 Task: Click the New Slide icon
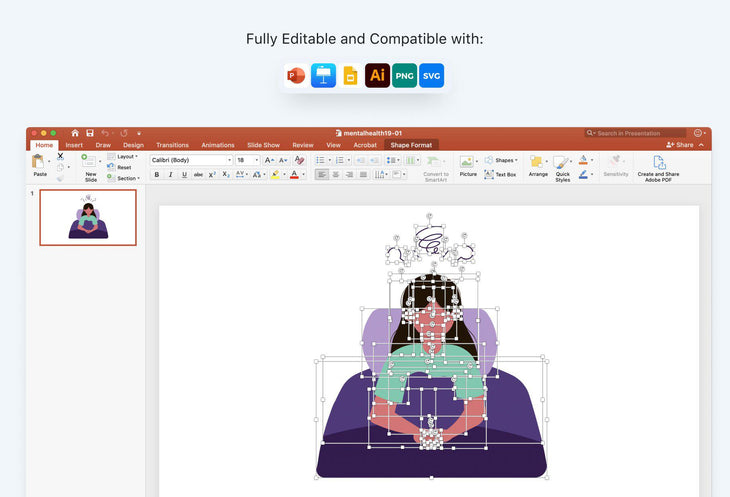(90, 162)
